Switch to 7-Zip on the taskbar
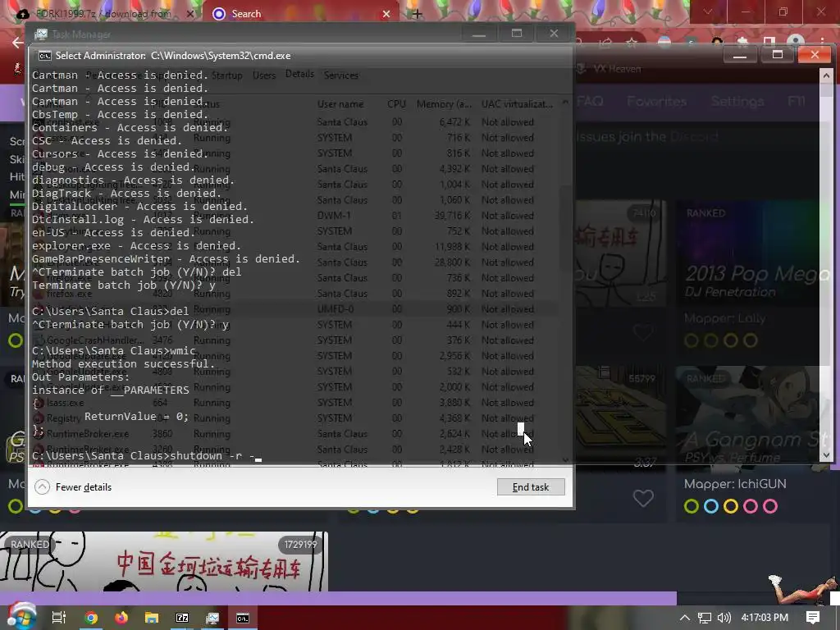The height and width of the screenshot is (630, 840). tap(182, 618)
